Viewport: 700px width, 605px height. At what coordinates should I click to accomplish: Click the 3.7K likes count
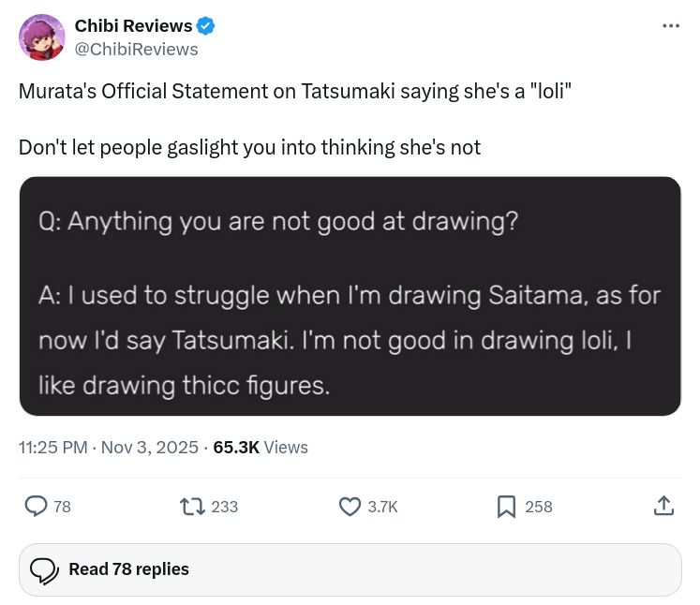(382, 507)
